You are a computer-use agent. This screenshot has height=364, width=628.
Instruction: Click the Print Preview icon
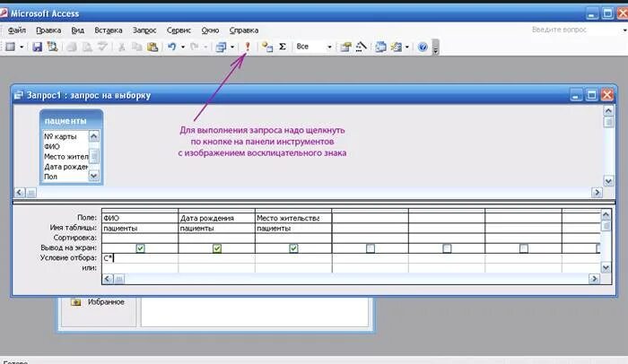tap(87, 47)
